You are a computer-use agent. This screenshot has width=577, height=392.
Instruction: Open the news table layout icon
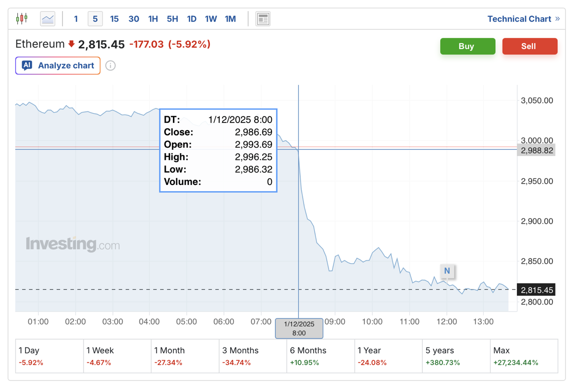(x=263, y=19)
